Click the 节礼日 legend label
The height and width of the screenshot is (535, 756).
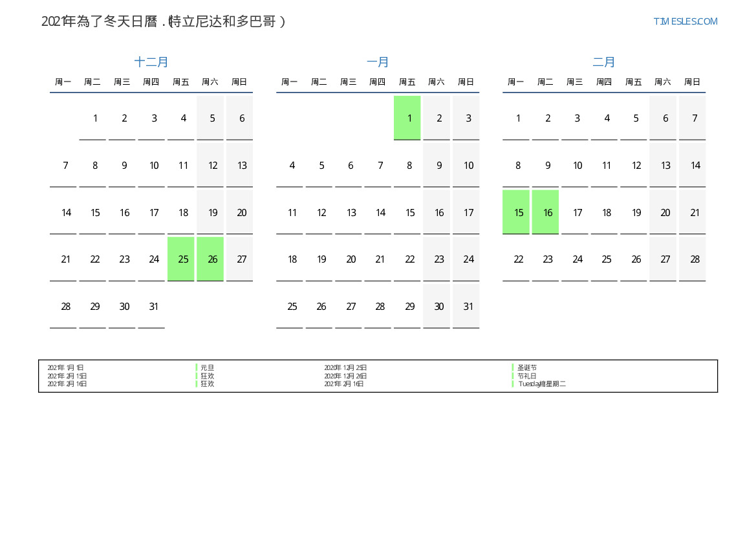point(527,376)
